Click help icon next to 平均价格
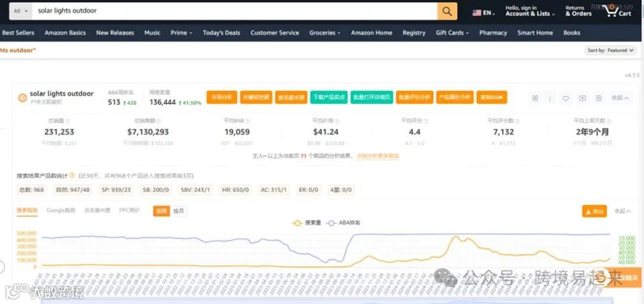Image resolution: width=644 pixels, height=304 pixels. [x=337, y=121]
